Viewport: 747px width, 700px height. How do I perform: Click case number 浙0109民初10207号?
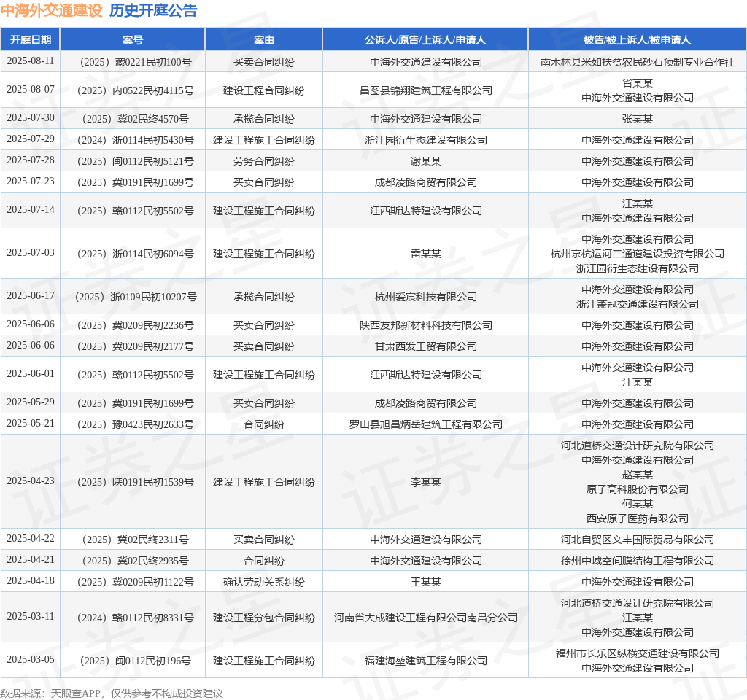[136, 297]
